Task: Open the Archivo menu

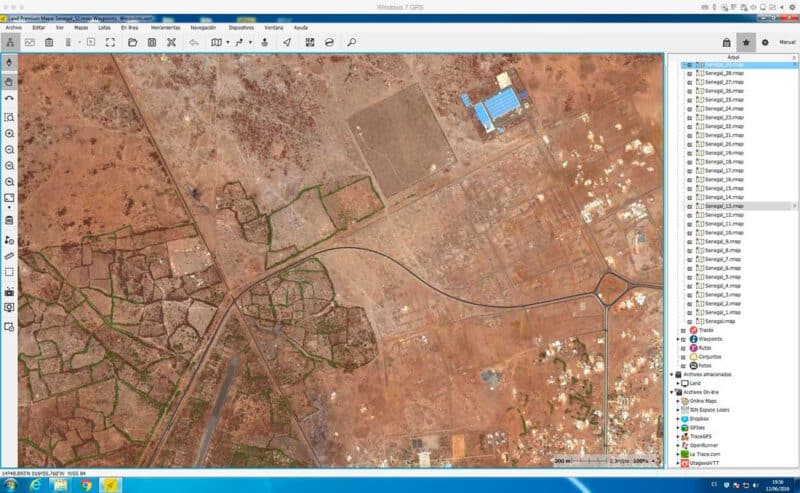Action: pos(13,28)
